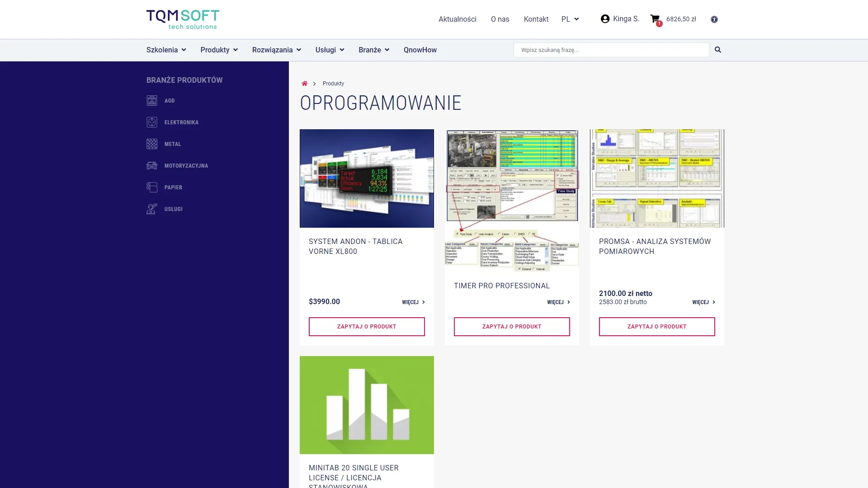Click ZAPYTAJ O PRODUKT for Timer Pro
This screenshot has height=488, width=868.
coord(512,327)
